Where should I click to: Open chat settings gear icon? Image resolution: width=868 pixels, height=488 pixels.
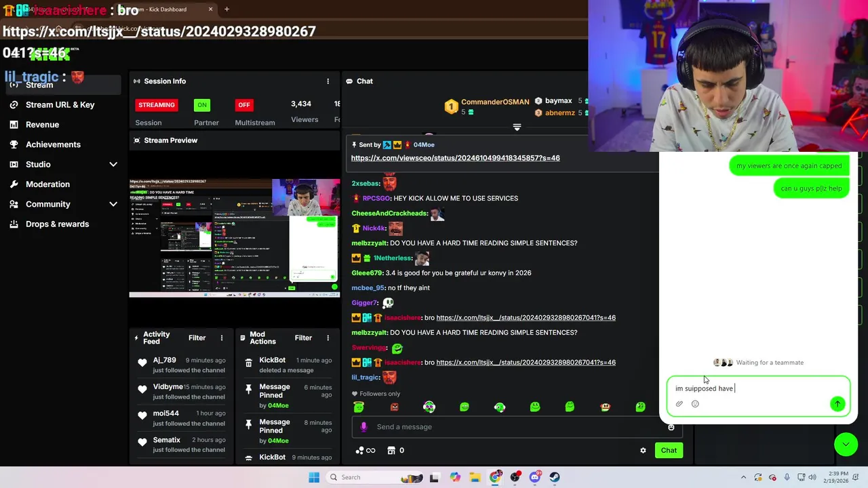tap(643, 451)
